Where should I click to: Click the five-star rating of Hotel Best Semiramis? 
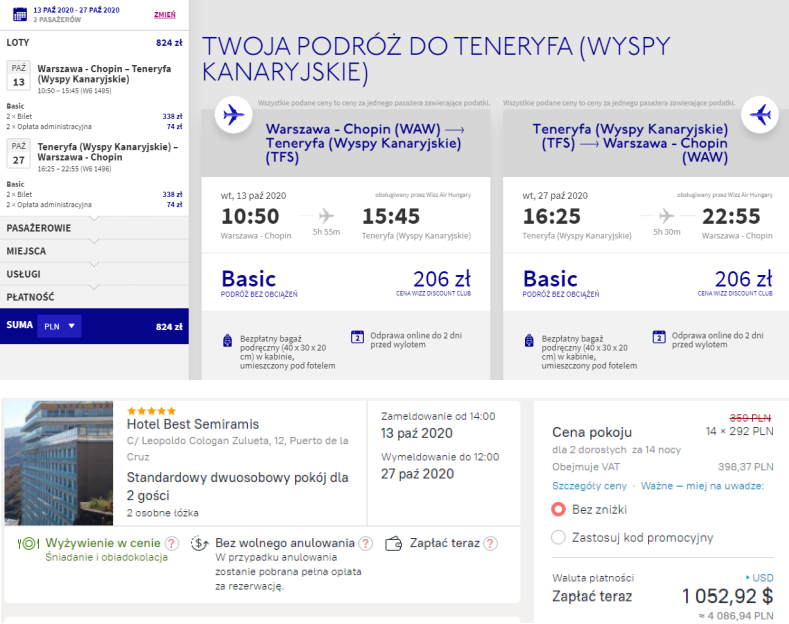[x=151, y=411]
